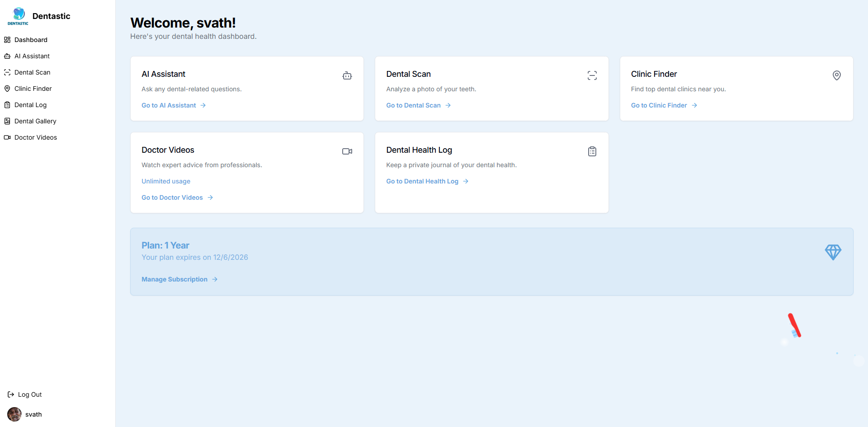The height and width of the screenshot is (427, 868).
Task: Click the svath profile avatar
Action: pos(14,414)
